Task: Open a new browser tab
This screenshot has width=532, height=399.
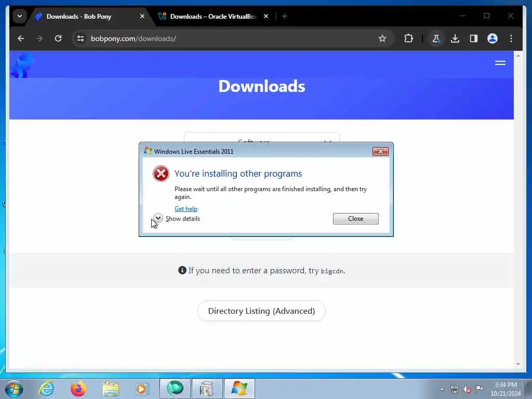Action: (x=285, y=16)
